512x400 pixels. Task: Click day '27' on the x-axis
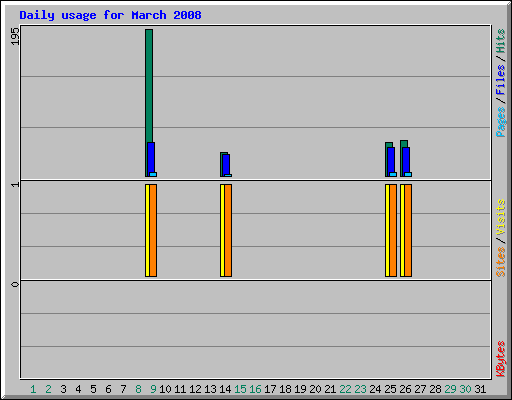click(x=420, y=389)
